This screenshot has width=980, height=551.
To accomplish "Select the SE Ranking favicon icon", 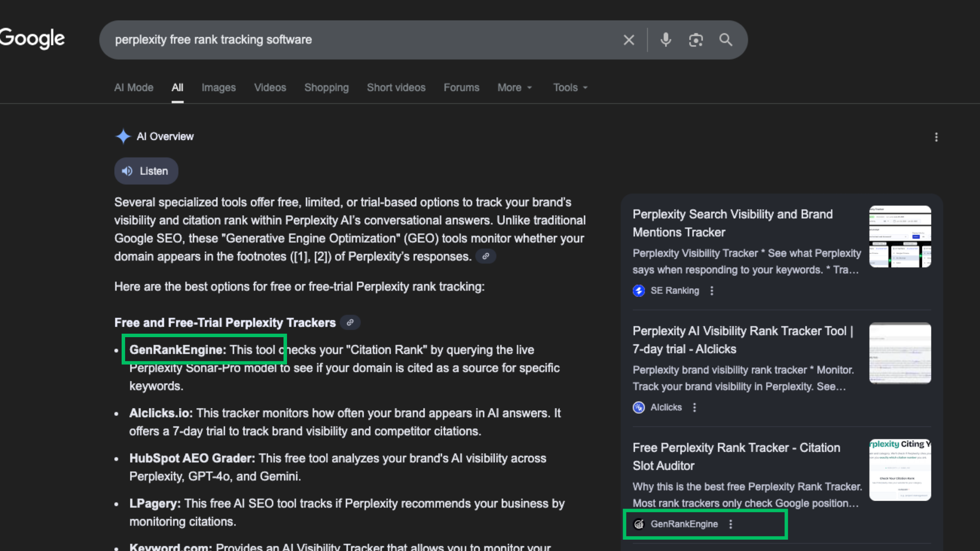I will tap(638, 290).
